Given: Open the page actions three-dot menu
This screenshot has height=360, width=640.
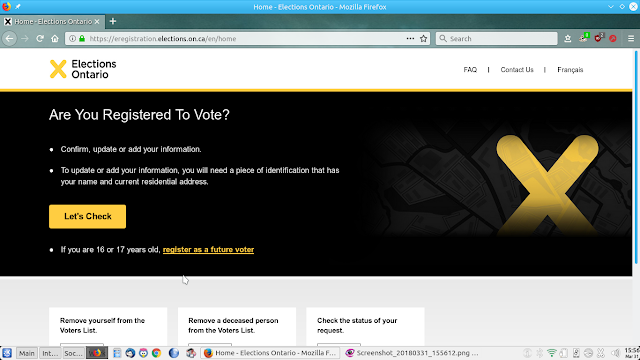Looking at the screenshot, I should tap(410, 38).
